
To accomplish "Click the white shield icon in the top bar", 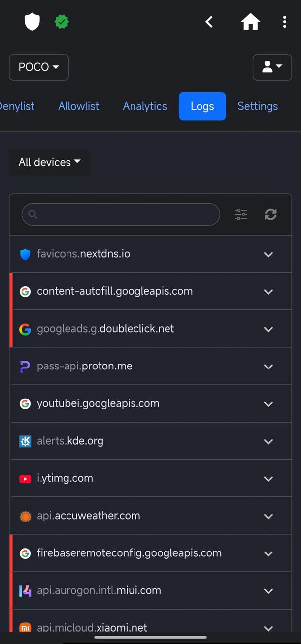I will coord(32,21).
